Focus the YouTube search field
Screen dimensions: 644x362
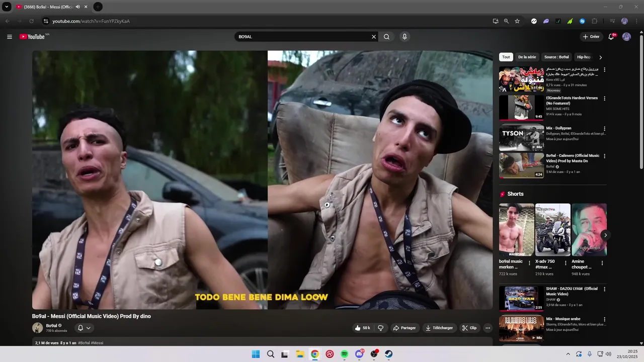click(303, 37)
